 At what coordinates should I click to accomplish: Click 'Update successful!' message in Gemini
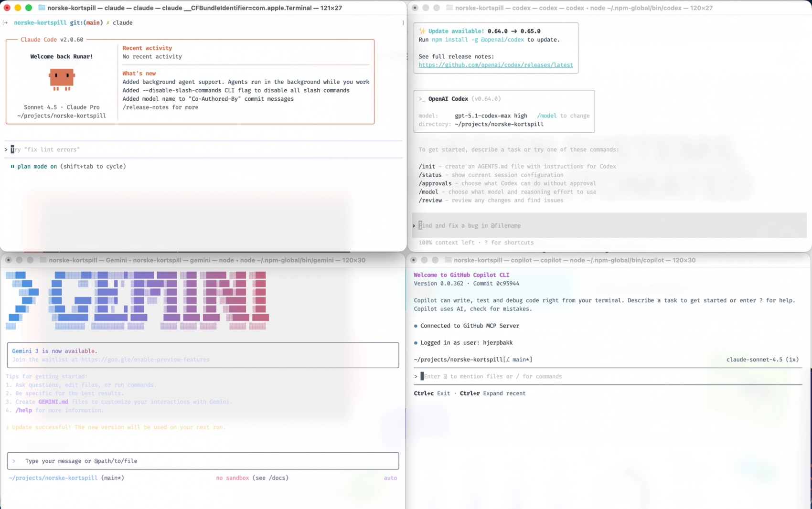[x=42, y=427]
